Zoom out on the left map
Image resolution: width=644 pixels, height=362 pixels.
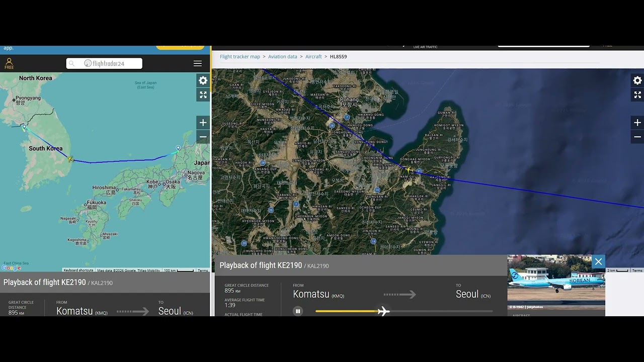tap(203, 137)
